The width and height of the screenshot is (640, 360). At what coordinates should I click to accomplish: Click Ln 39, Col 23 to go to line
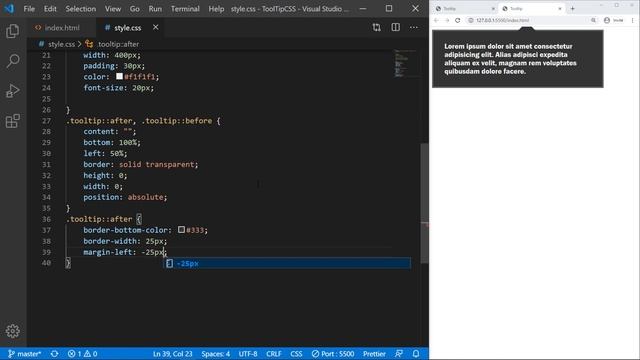pyautogui.click(x=173, y=354)
